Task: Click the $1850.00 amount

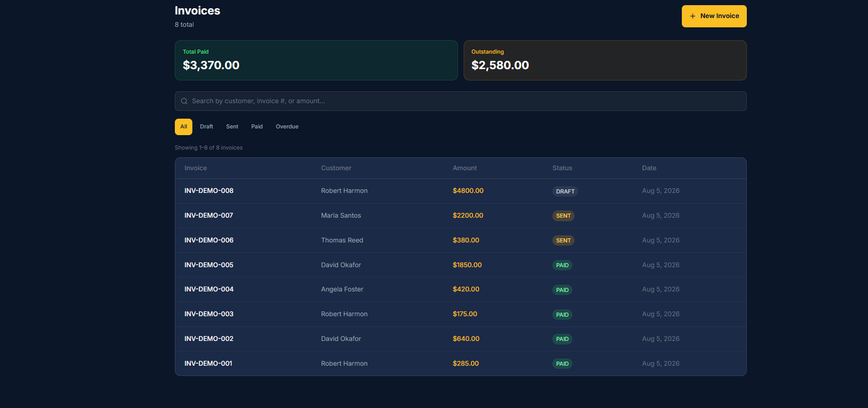Action: tap(467, 265)
